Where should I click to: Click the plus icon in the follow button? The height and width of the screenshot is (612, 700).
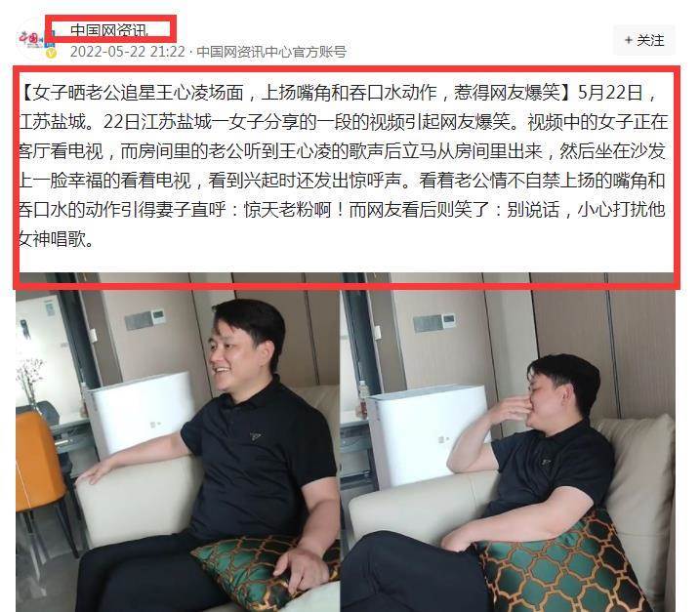tap(628, 40)
